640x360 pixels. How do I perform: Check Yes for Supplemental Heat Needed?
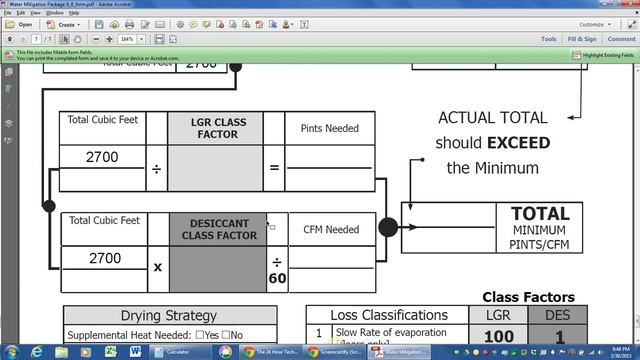pos(200,335)
